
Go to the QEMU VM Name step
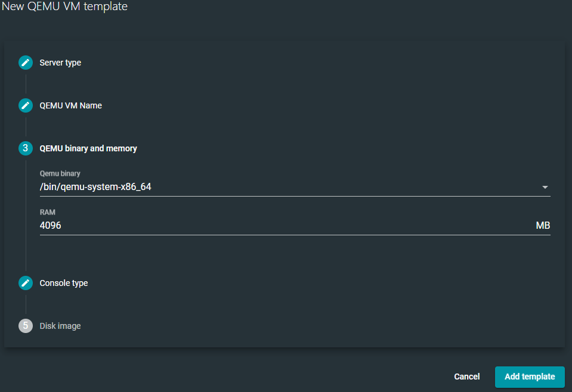click(x=70, y=105)
